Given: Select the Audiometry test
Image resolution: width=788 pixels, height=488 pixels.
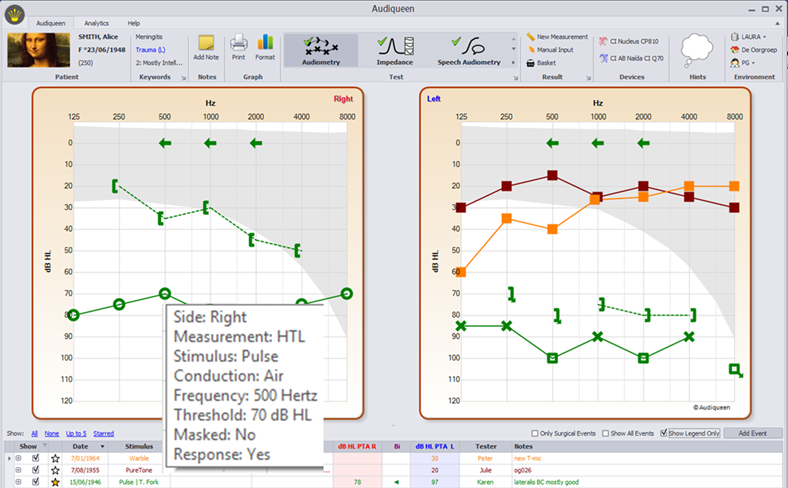Looking at the screenshot, I should tap(321, 51).
